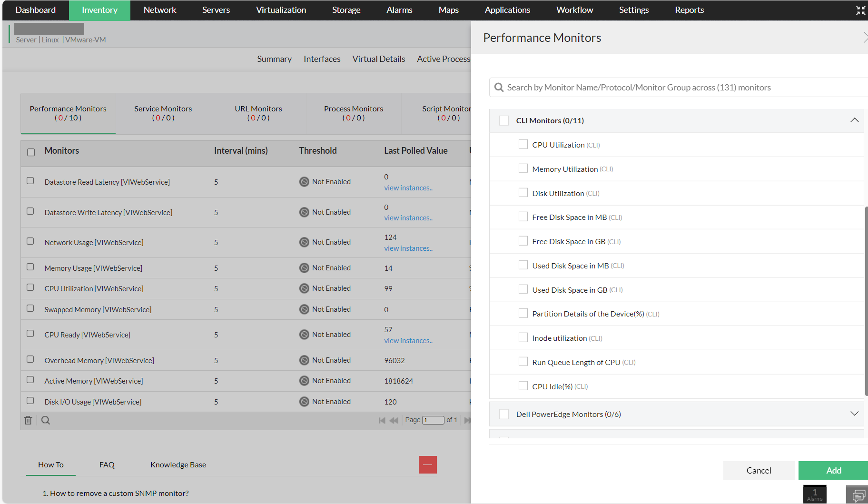This screenshot has width=868, height=504.
Task: Switch to the Service Monitors tab
Action: click(163, 113)
